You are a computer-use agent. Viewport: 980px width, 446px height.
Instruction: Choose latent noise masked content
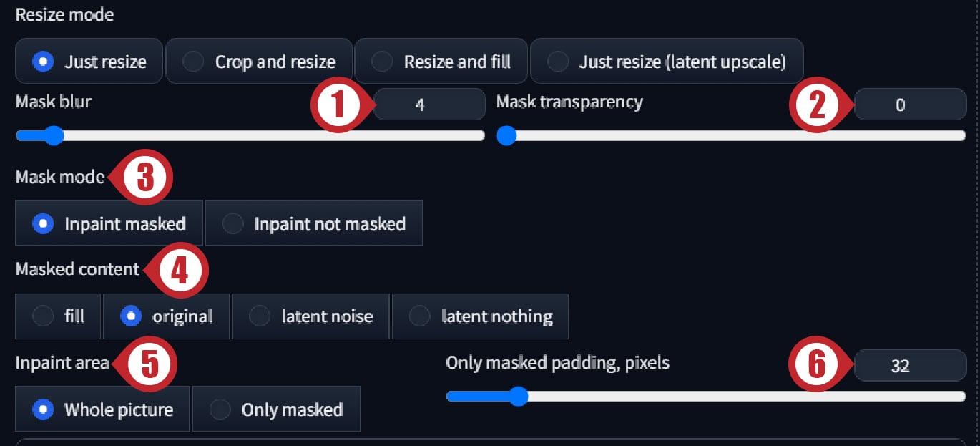(310, 316)
